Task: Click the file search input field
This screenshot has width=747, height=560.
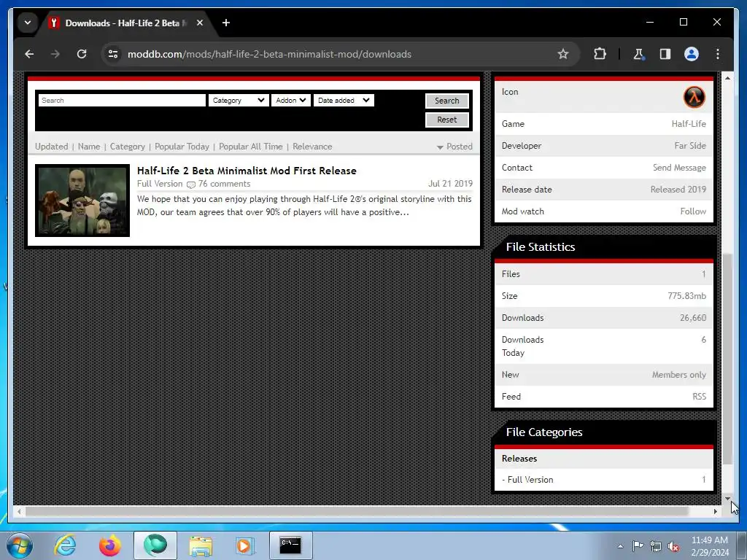Action: click(x=122, y=101)
